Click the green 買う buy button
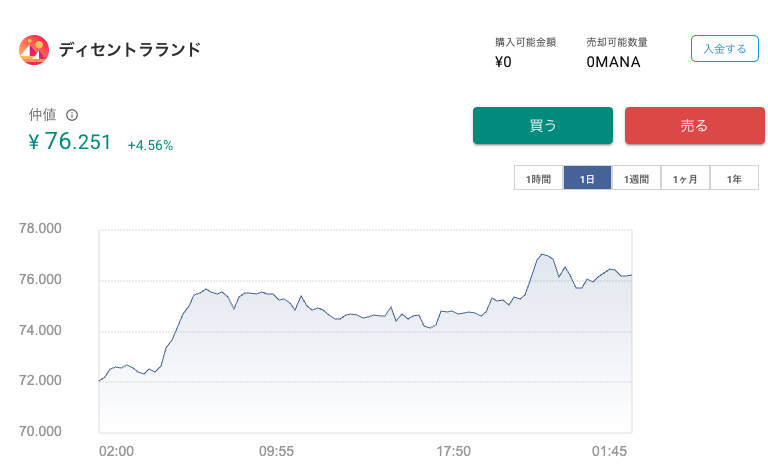Screen dimensions: 768x471 (542, 126)
